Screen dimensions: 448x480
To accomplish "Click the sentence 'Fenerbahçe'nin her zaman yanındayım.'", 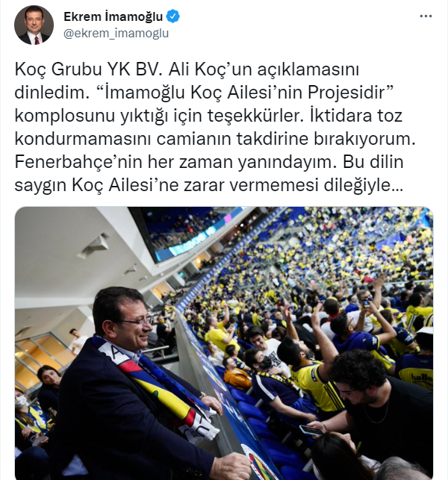I will coord(175,162).
